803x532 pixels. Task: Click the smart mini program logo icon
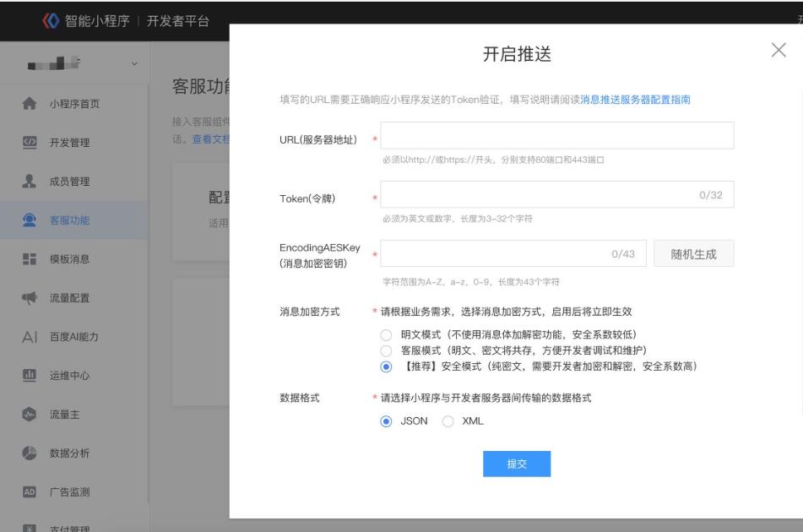click(51, 21)
